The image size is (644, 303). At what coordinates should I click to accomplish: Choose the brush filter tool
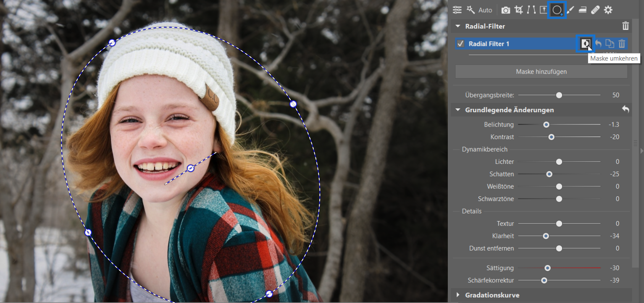coord(570,10)
